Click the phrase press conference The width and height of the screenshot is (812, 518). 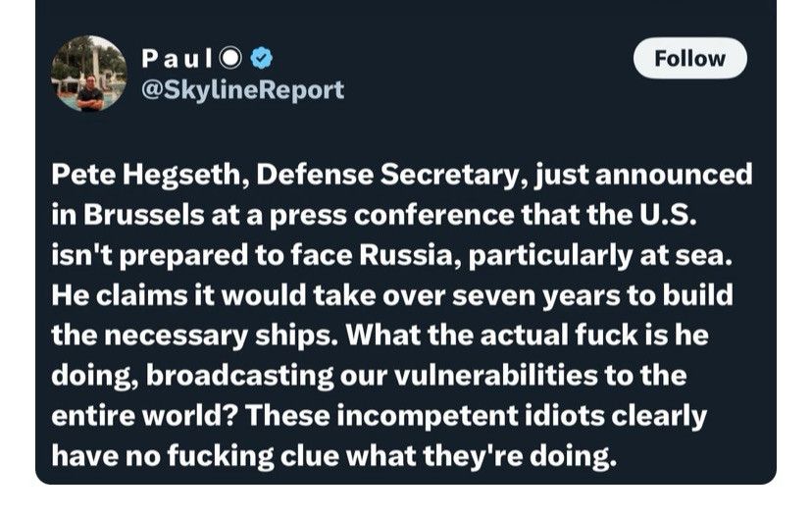(x=391, y=216)
